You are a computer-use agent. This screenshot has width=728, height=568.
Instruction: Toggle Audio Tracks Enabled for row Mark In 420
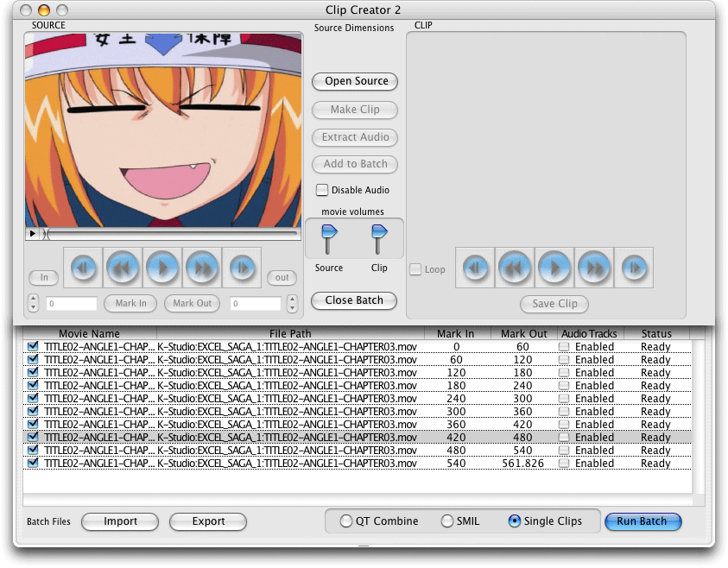564,437
